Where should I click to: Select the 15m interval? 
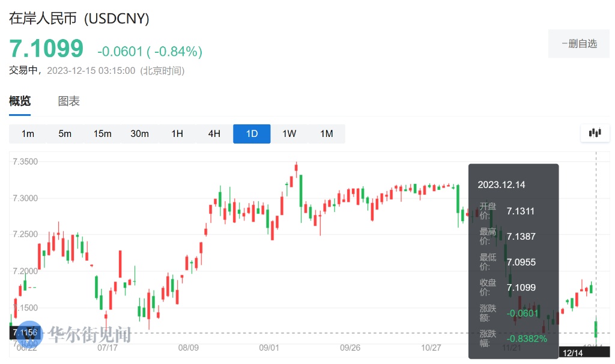[x=102, y=133]
